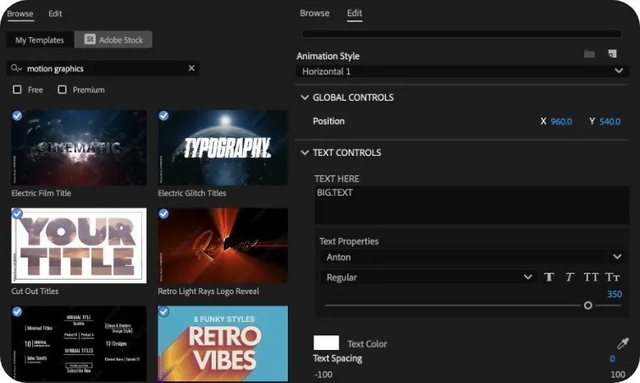The height and width of the screenshot is (383, 640).
Task: Pick text color with the eyedropper icon
Action: 622,343
